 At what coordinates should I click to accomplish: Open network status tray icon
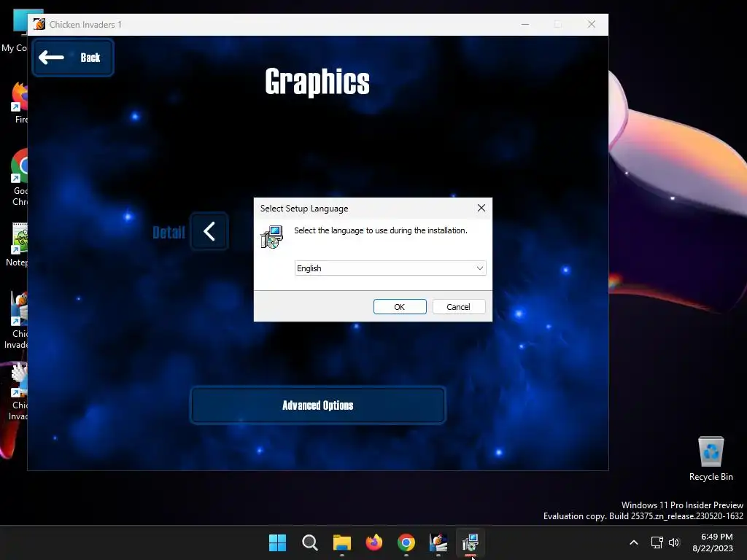[657, 542]
